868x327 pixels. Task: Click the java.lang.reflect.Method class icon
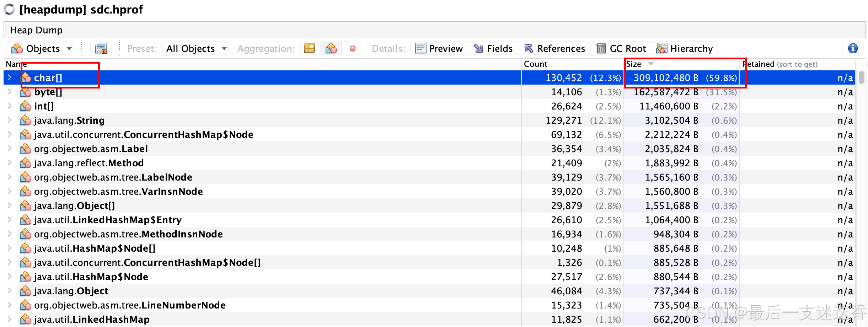[26, 163]
